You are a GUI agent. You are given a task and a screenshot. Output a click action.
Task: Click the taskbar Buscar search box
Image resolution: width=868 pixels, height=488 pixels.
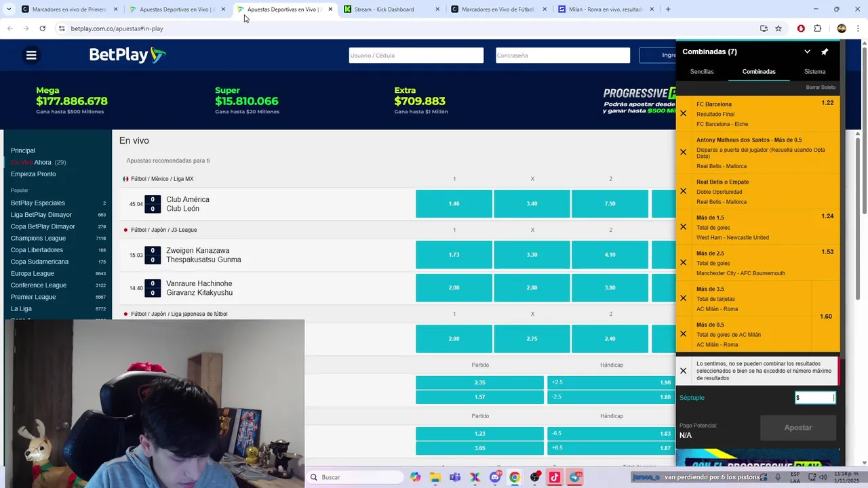[355, 477]
